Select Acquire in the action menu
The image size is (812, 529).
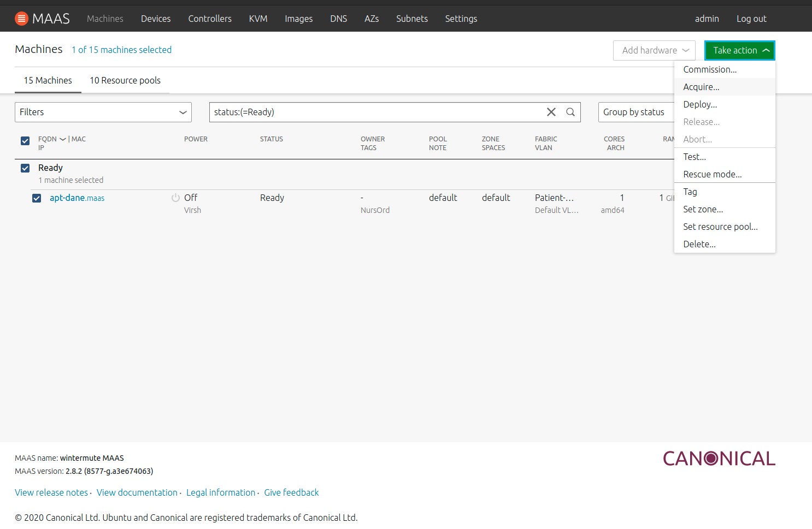[701, 87]
